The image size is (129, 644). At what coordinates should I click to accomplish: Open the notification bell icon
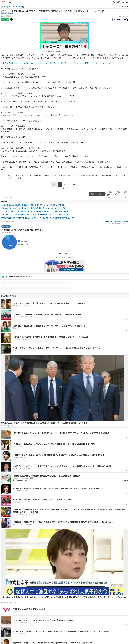(x=118, y=2)
